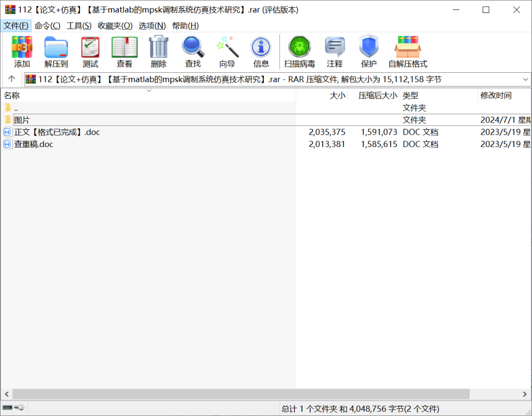Go up one folder level arrow

11,79
